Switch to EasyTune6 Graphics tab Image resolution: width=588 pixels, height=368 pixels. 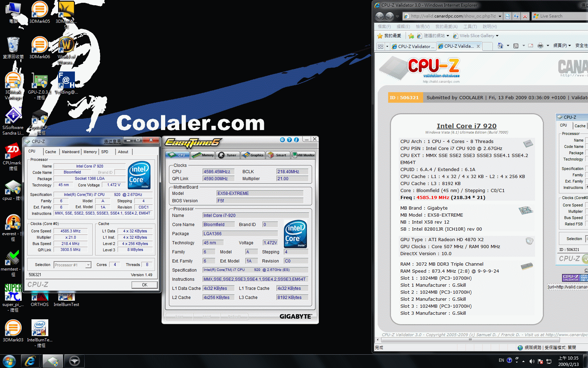click(253, 155)
